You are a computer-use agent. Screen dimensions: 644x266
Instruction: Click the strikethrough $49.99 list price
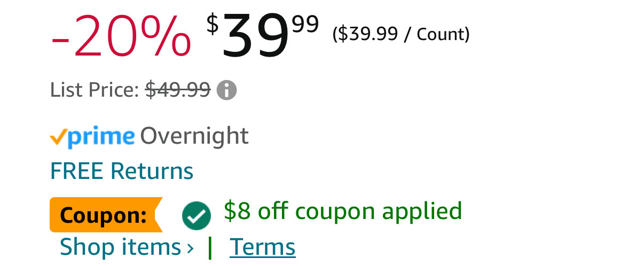pyautogui.click(x=178, y=90)
